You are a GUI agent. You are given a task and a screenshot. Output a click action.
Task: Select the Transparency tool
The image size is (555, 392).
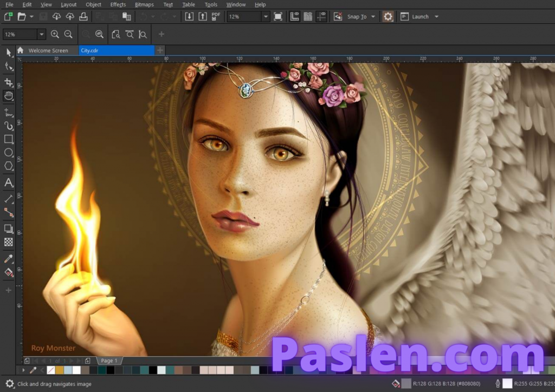pos(9,242)
